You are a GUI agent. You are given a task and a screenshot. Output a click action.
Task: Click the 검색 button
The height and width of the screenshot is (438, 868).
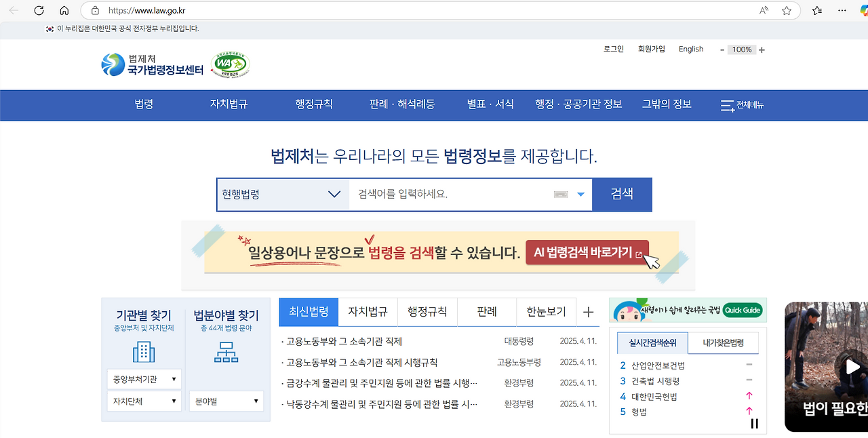[x=622, y=195]
